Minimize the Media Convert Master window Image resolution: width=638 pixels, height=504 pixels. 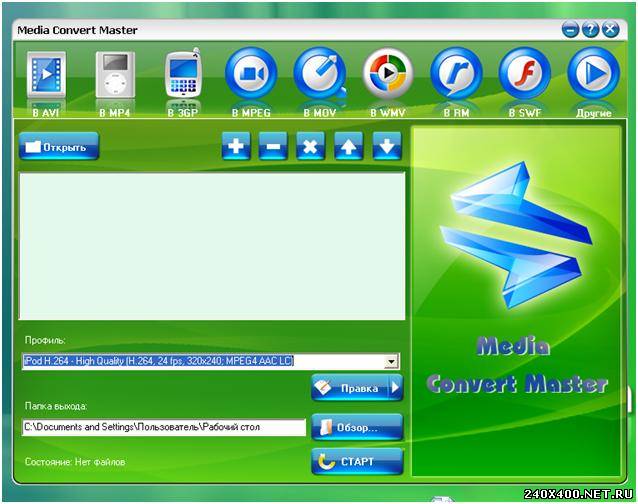[x=570, y=30]
